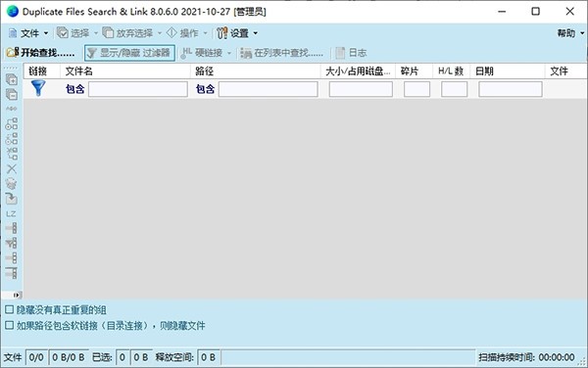This screenshot has width=588, height=368.
Task: Toggle hide groups without real duplicates checkbox
Action: point(10,309)
